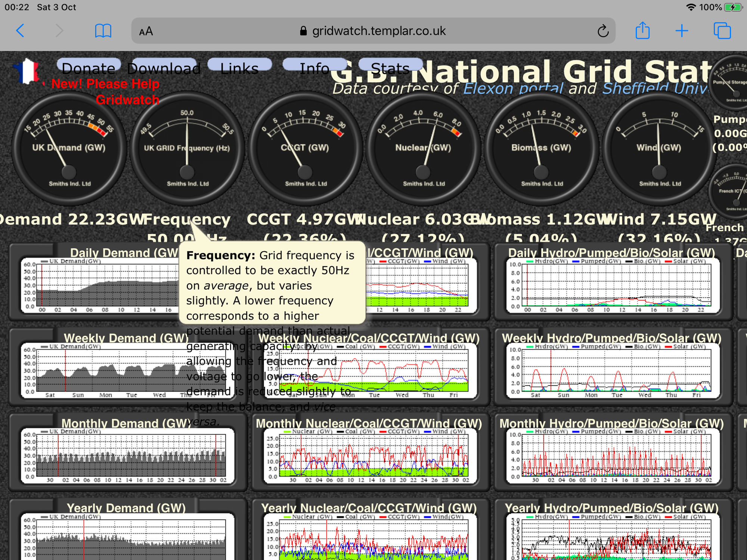This screenshot has width=747, height=560.
Task: Tap the Safari back arrow
Action: click(x=21, y=31)
